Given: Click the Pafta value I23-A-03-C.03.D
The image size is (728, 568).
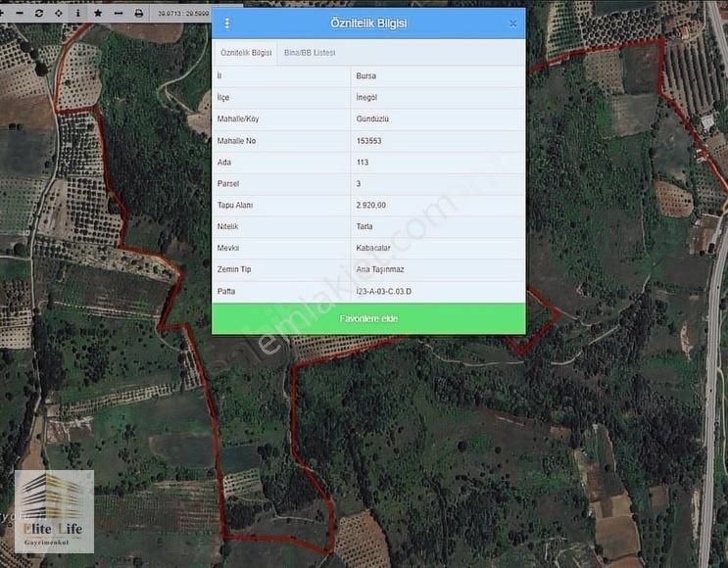Looking at the screenshot, I should pyautogui.click(x=383, y=292).
